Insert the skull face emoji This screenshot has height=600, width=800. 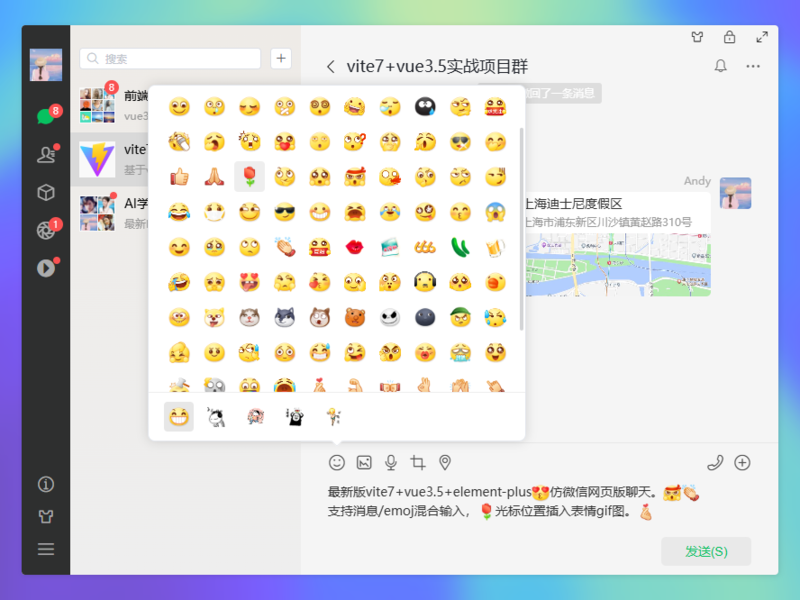pos(390,317)
